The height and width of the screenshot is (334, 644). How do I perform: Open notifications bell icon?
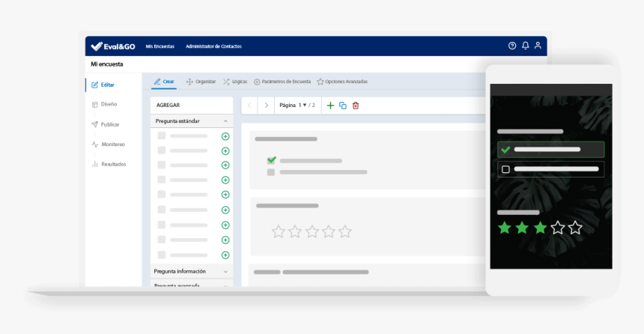[525, 46]
